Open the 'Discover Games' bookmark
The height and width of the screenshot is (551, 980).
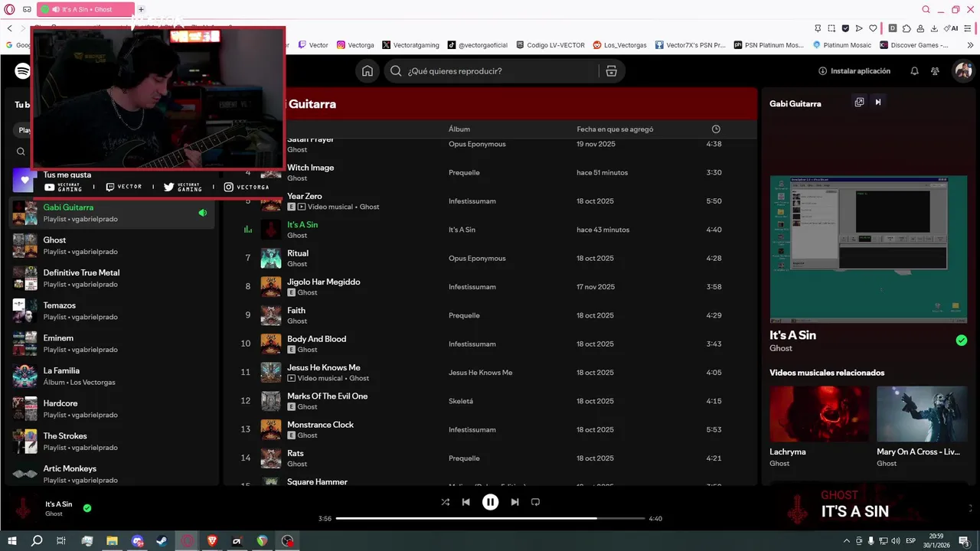pos(914,45)
